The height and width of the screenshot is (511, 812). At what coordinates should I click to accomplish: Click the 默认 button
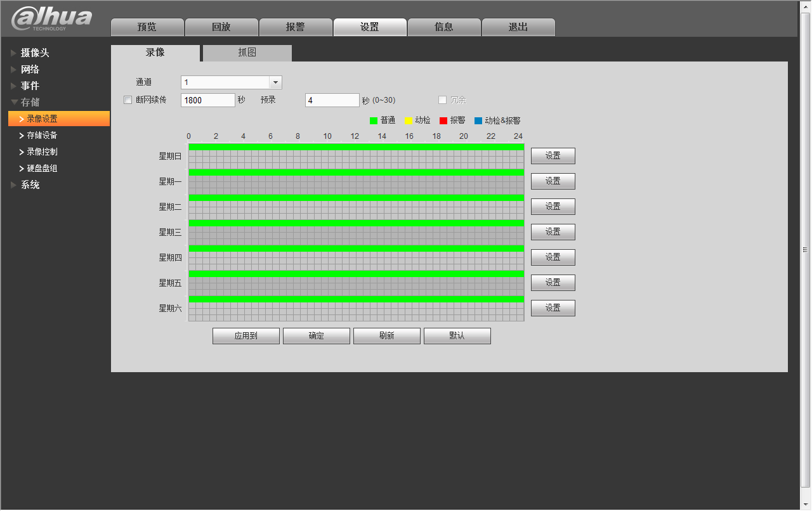[x=457, y=336]
